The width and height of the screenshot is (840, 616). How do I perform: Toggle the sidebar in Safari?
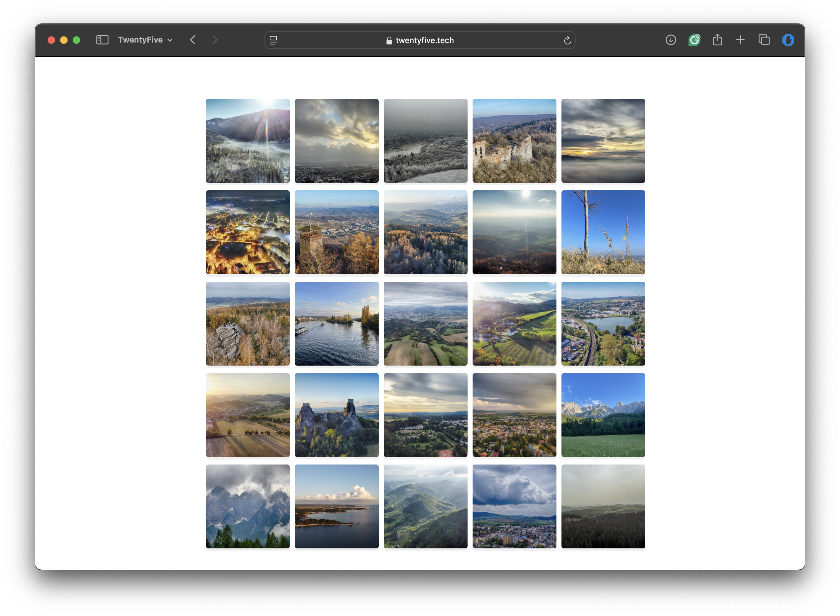[102, 40]
